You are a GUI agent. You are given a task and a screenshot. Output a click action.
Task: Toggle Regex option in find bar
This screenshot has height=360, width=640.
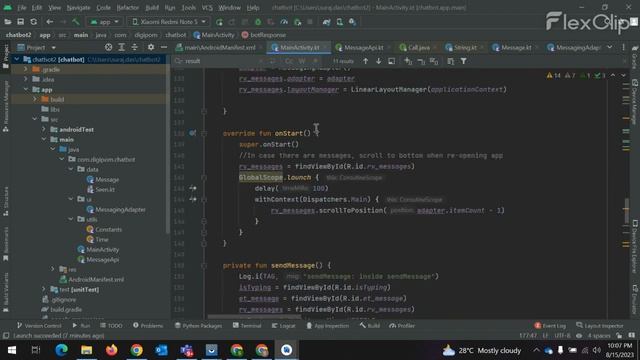315,61
